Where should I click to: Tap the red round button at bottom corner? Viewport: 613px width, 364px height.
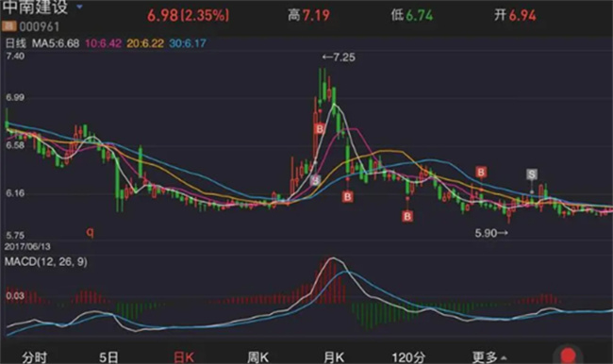[568, 355]
